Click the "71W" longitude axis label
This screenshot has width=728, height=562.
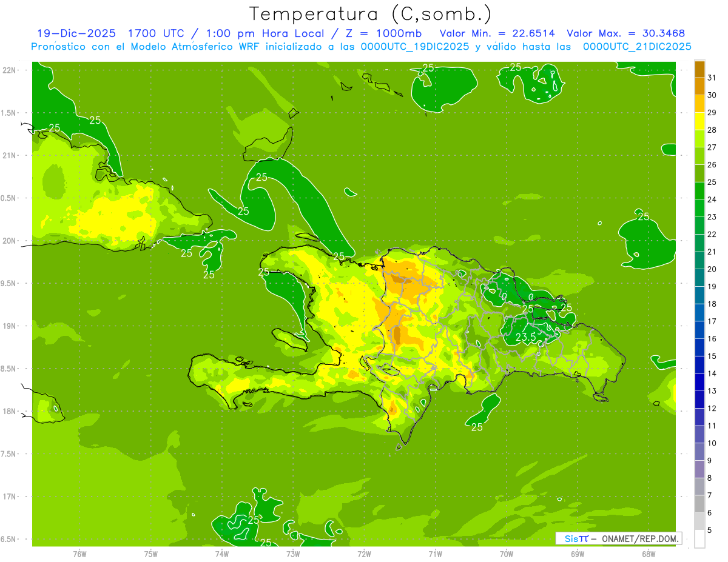[x=435, y=554]
